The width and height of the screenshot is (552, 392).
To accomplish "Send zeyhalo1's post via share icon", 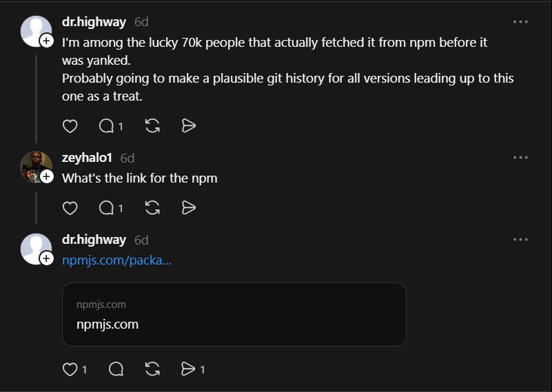I will [x=188, y=207].
